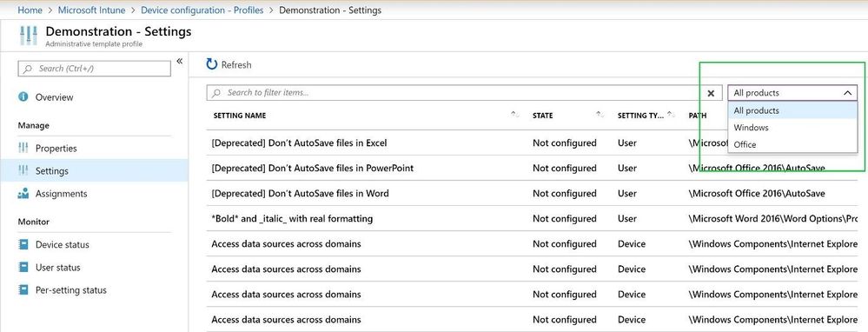Sort by Setting Name column arrows
The width and height of the screenshot is (868, 332).
[514, 115]
